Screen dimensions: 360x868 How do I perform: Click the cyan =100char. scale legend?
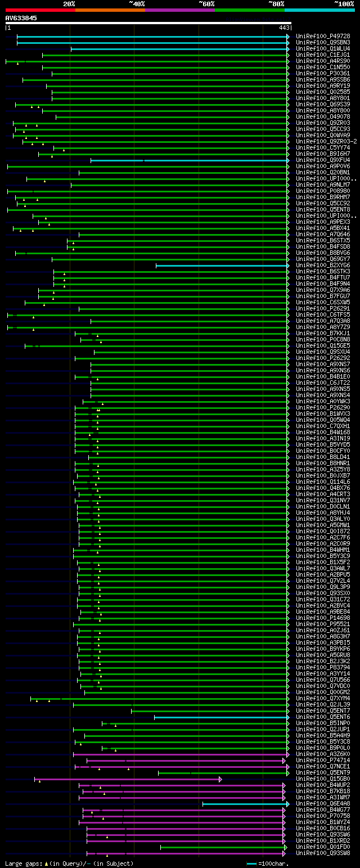267,863
